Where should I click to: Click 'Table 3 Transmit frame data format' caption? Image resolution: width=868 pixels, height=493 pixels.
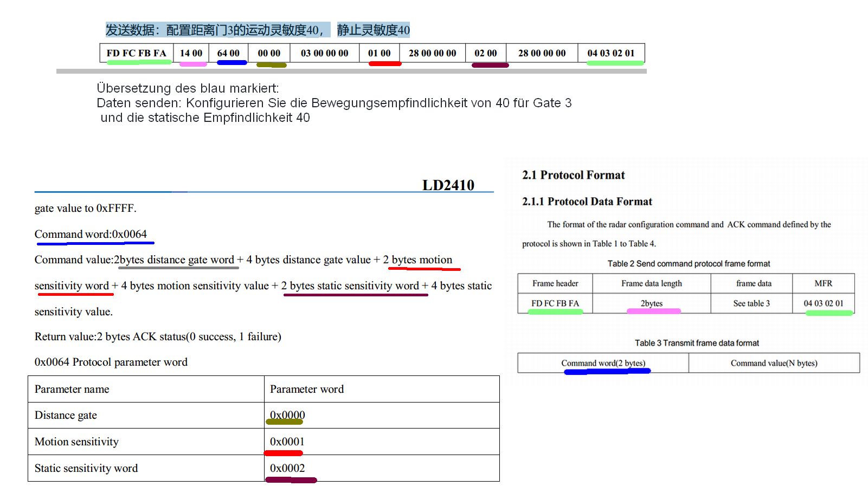click(697, 343)
